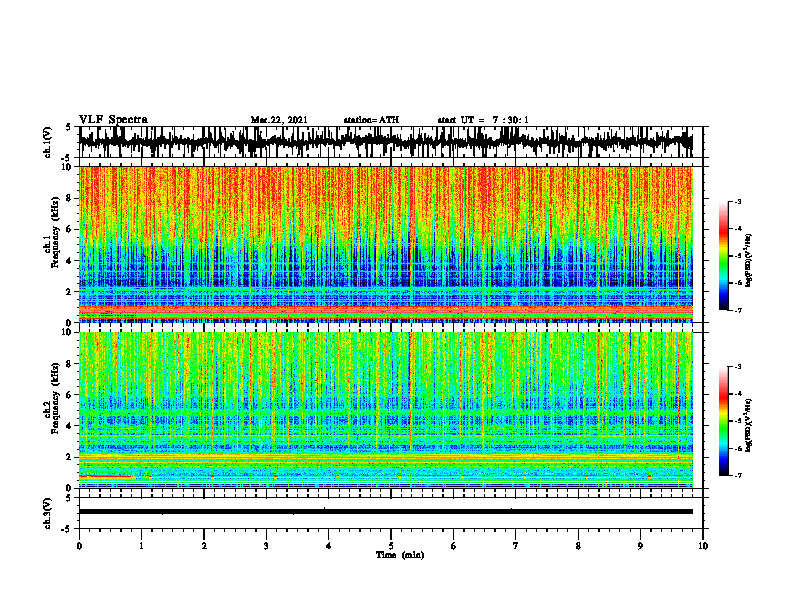The image size is (792, 612).
Task: Click the flat ch.3 black trace bar
Action: pyautogui.click(x=385, y=512)
